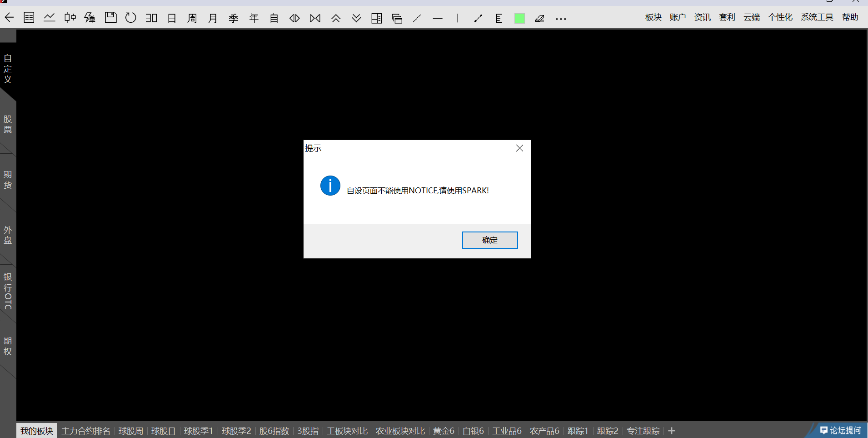
Task: Select the 月 monthly period button
Action: 213,18
